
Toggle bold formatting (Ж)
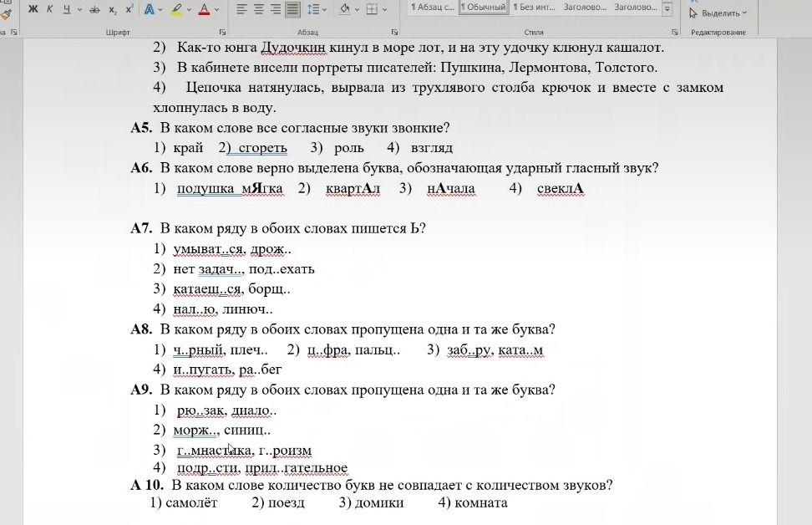coord(33,9)
